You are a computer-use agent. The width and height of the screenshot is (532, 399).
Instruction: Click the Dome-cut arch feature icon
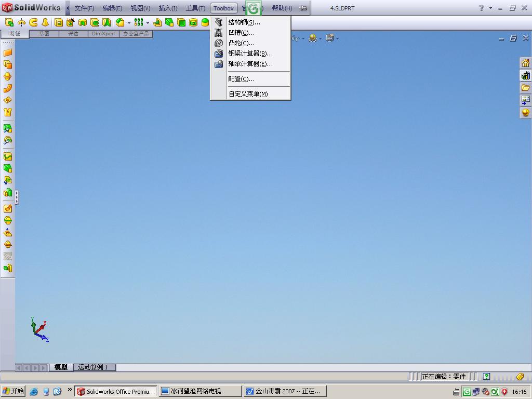pos(83,23)
